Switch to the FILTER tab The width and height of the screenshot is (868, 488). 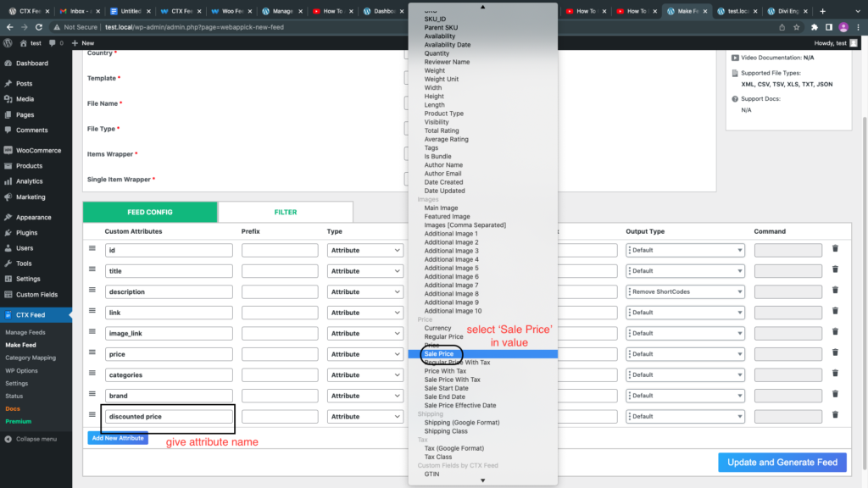tap(286, 212)
